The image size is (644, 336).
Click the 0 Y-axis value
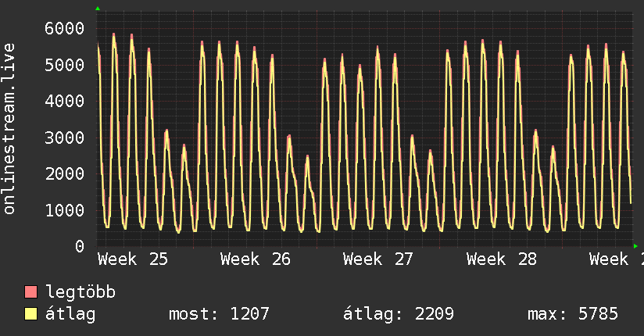80,246
